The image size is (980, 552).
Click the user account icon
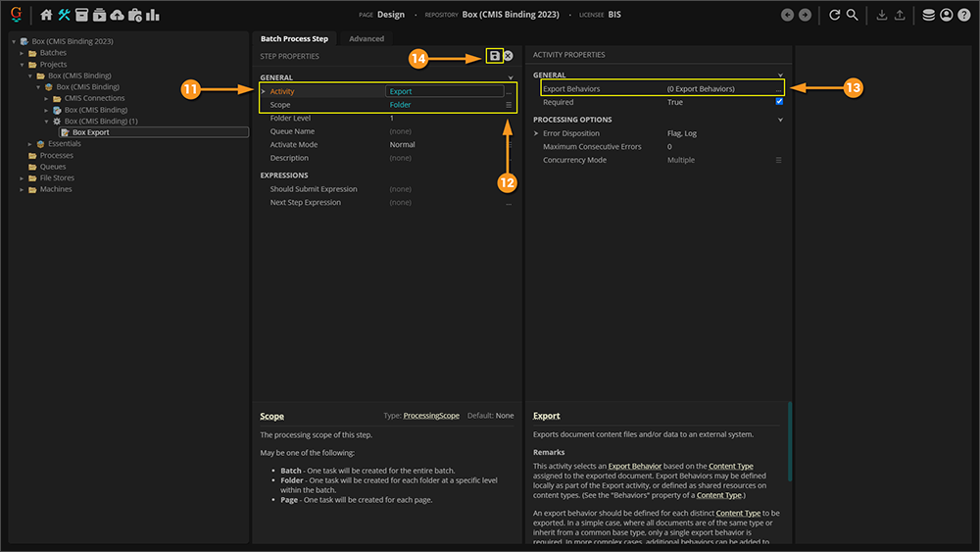pos(946,15)
